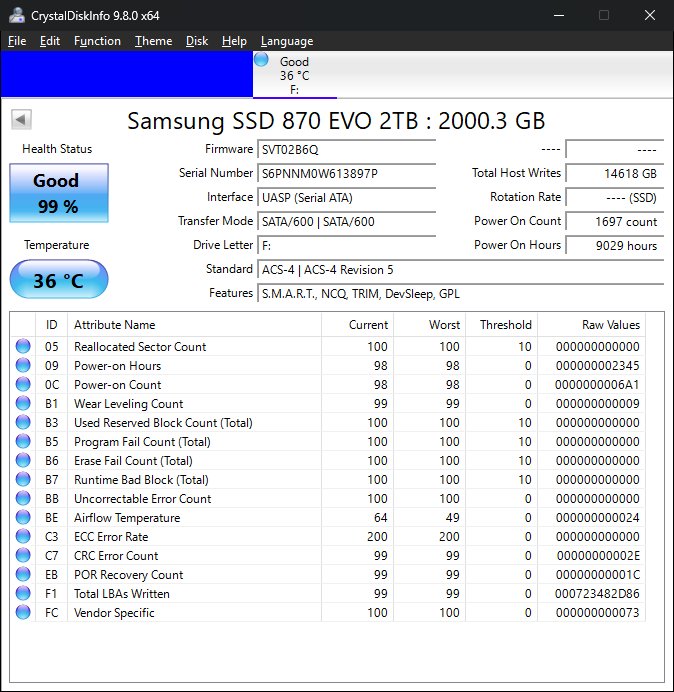Click status orb for Erase Fail Count
The image size is (674, 692).
coord(23,460)
